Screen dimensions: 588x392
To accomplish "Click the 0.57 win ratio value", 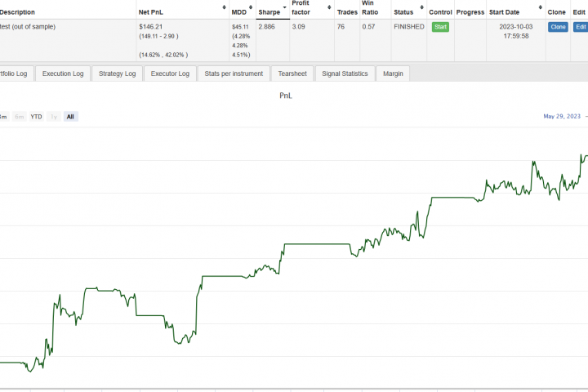I will [x=368, y=27].
